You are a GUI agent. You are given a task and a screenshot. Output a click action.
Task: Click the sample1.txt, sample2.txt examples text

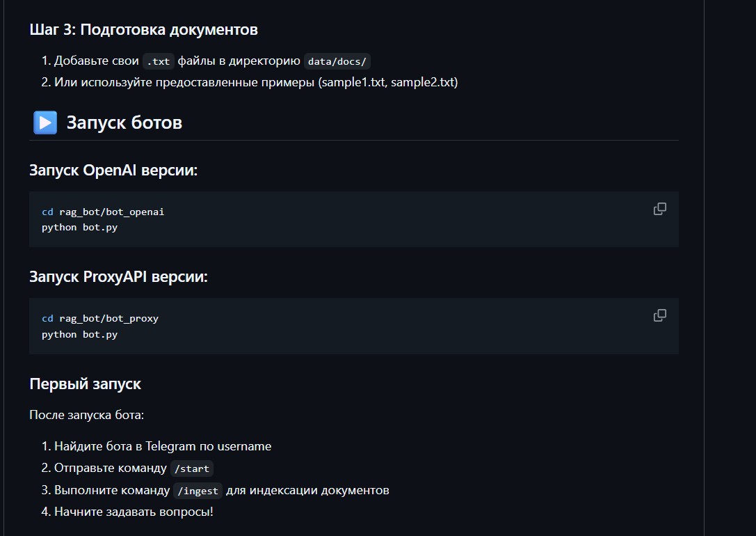pos(387,82)
